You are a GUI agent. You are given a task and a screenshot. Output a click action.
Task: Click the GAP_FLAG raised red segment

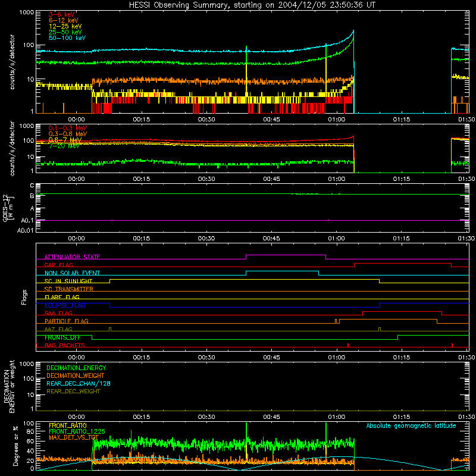pos(403,264)
